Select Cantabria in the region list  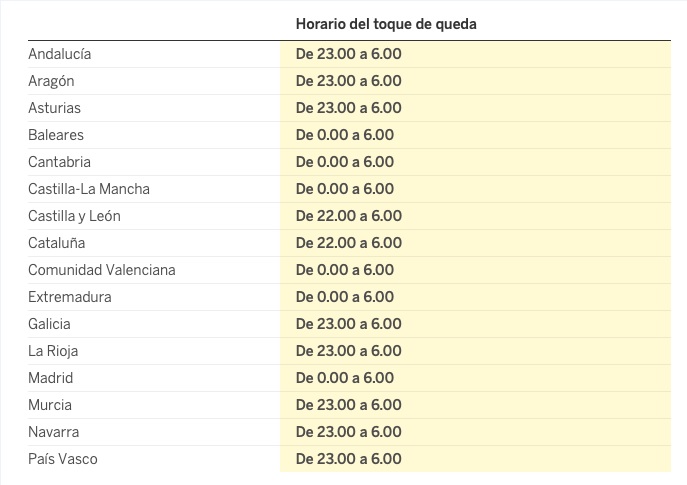coord(59,162)
